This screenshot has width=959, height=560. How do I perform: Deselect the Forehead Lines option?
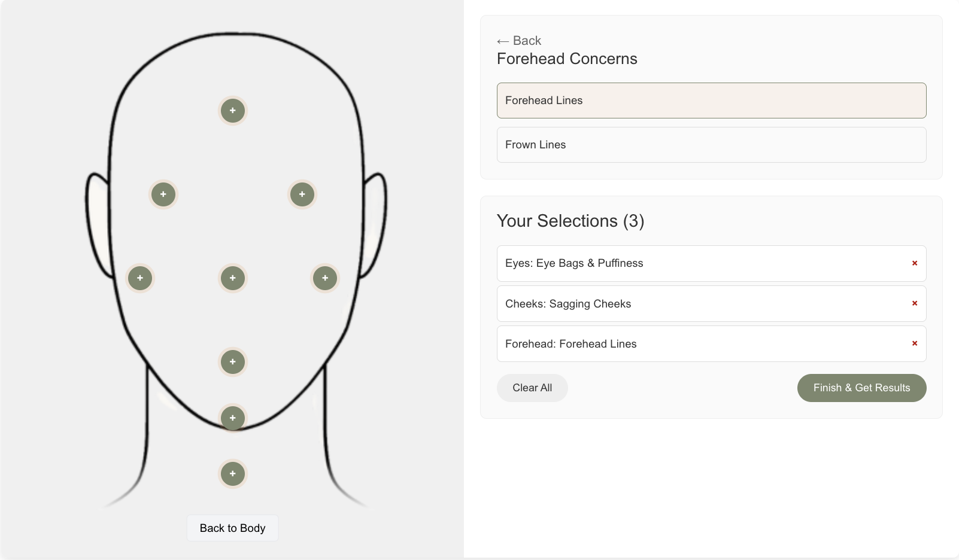[711, 100]
